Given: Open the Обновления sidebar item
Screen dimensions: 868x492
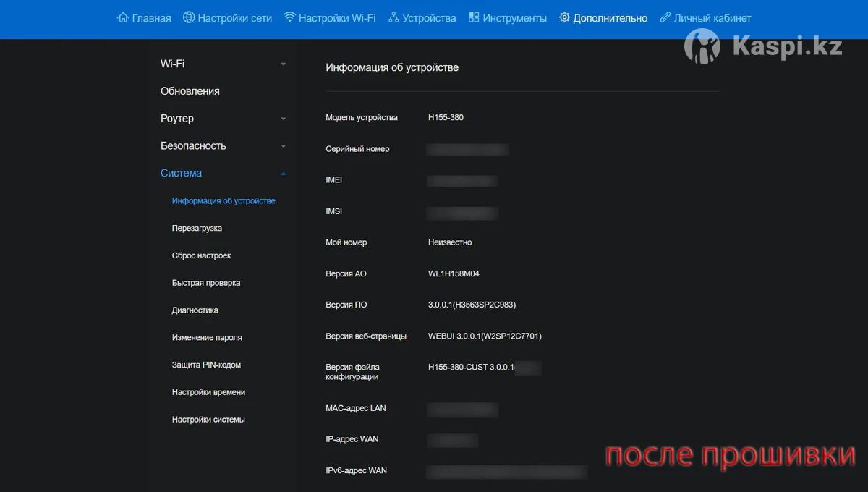Looking at the screenshot, I should (190, 91).
